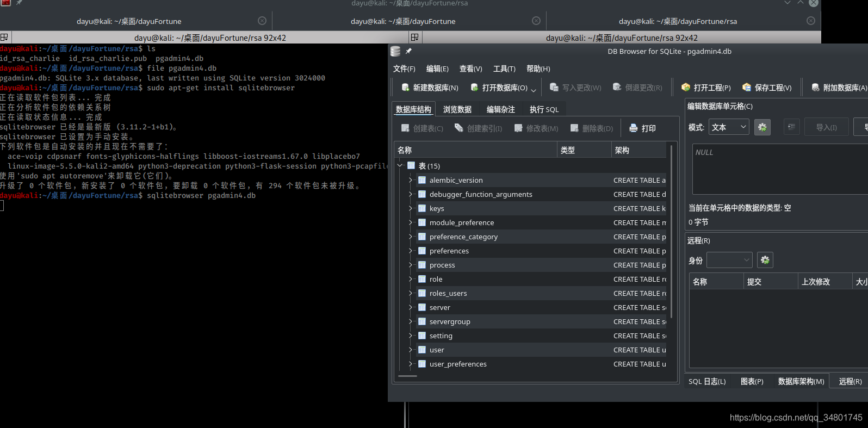Expand the user table node
Viewport: 868px width, 428px height.
click(411, 350)
